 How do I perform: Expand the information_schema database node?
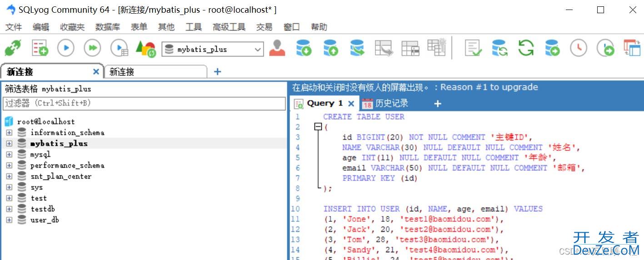(9, 133)
